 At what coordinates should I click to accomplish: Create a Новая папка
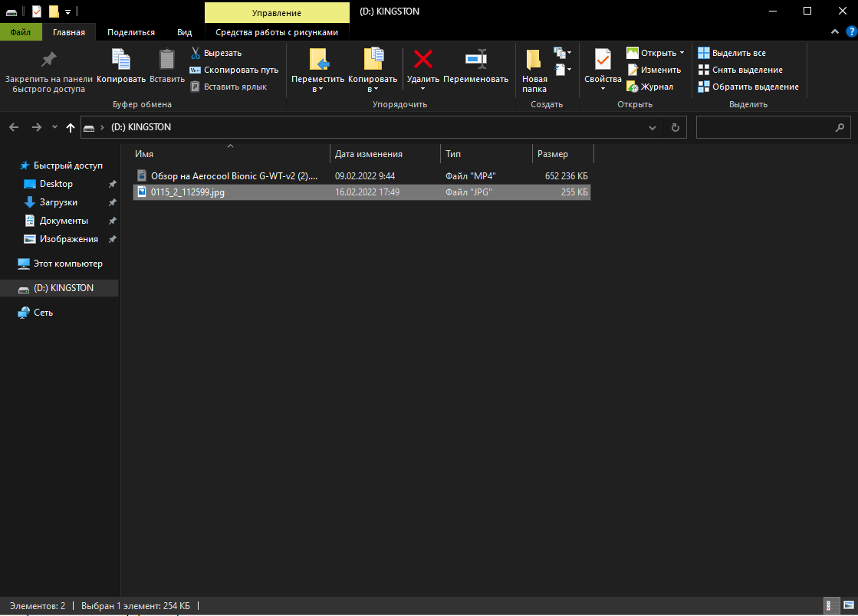(534, 70)
